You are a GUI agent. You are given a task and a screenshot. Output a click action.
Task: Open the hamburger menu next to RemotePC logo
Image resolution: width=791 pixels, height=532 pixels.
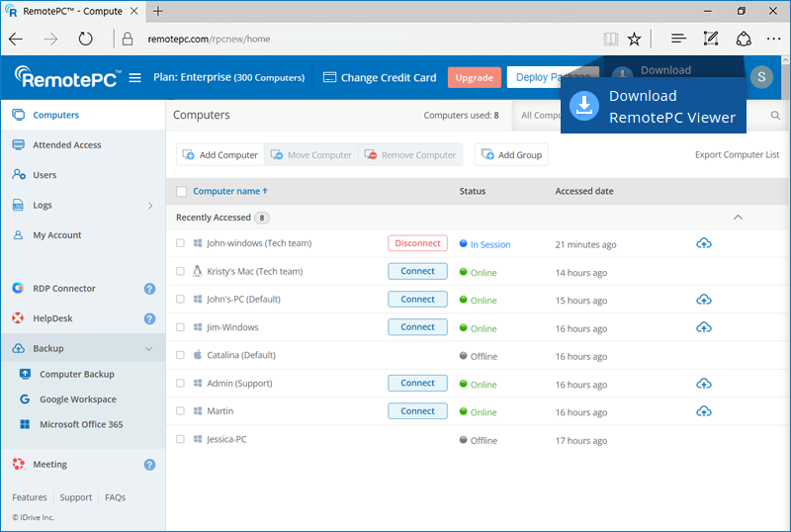tap(135, 77)
